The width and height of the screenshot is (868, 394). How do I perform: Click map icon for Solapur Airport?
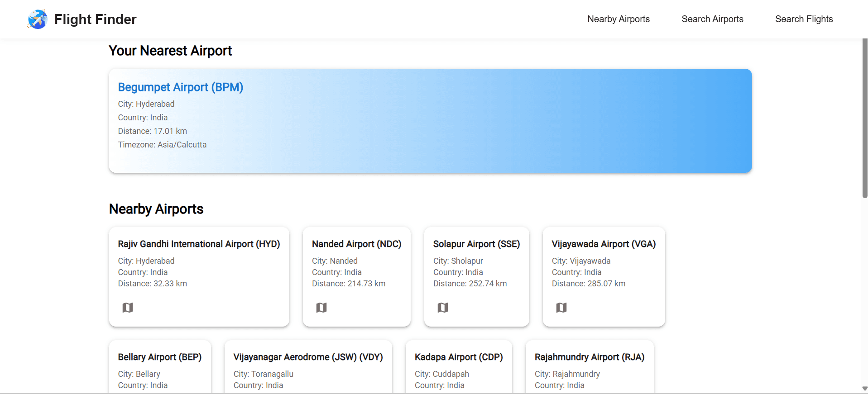pos(443,308)
